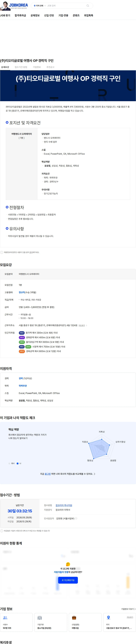The width and height of the screenshot is (136, 644).
Task: Click the 문의 link under job details
Action: [31, 252]
